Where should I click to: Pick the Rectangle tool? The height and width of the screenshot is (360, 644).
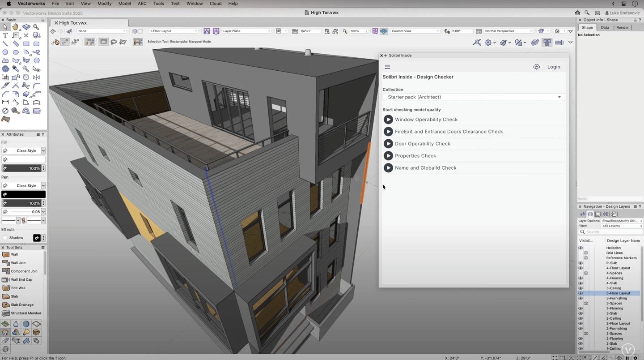[26, 44]
